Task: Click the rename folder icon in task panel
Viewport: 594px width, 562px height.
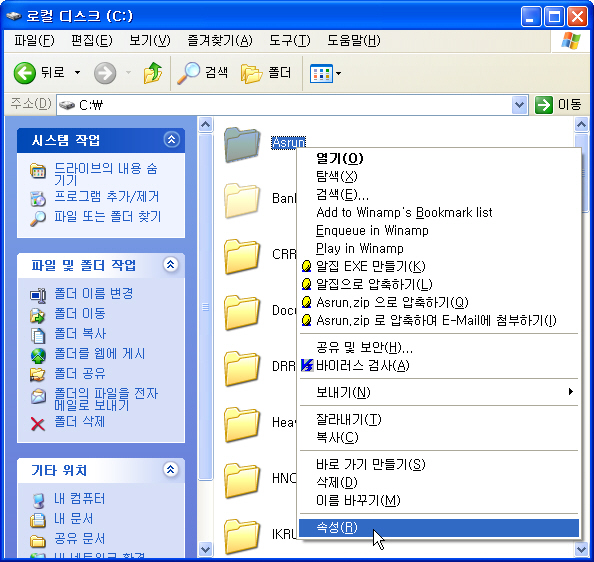Action: point(38,296)
